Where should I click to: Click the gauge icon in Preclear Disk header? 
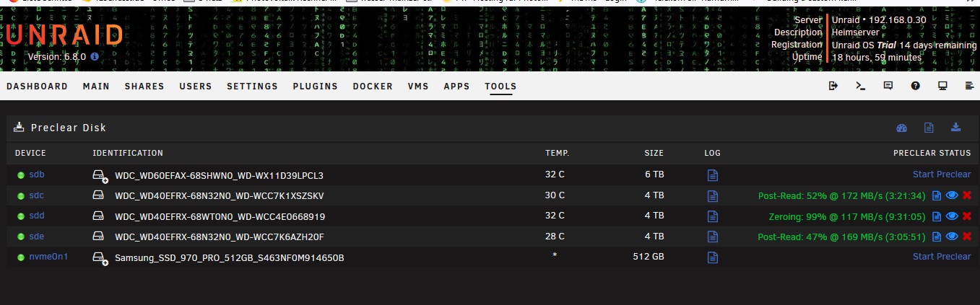pos(901,128)
